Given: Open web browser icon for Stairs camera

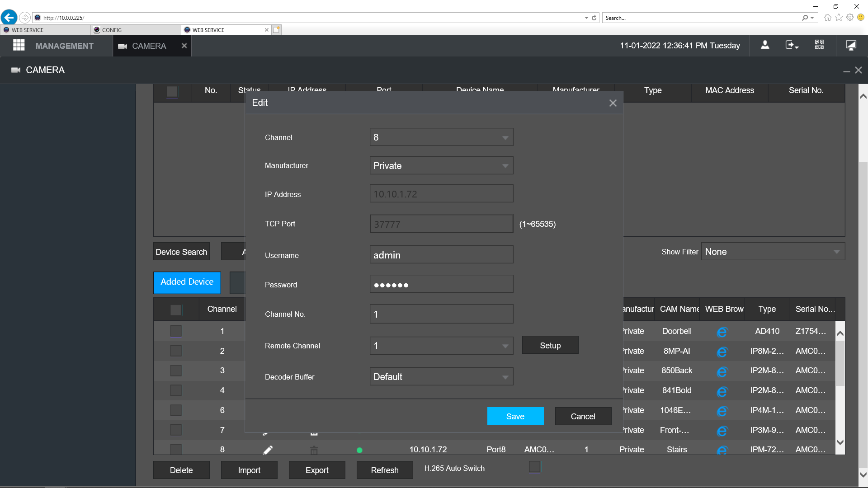Looking at the screenshot, I should 722,450.
